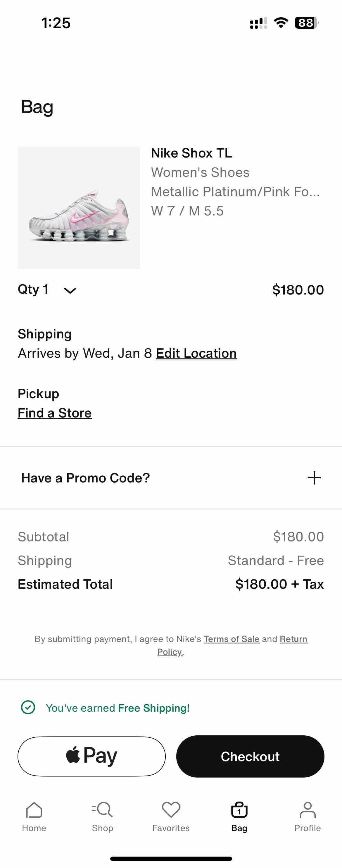Tap the Find a Store link
The width and height of the screenshot is (342, 868).
click(55, 413)
